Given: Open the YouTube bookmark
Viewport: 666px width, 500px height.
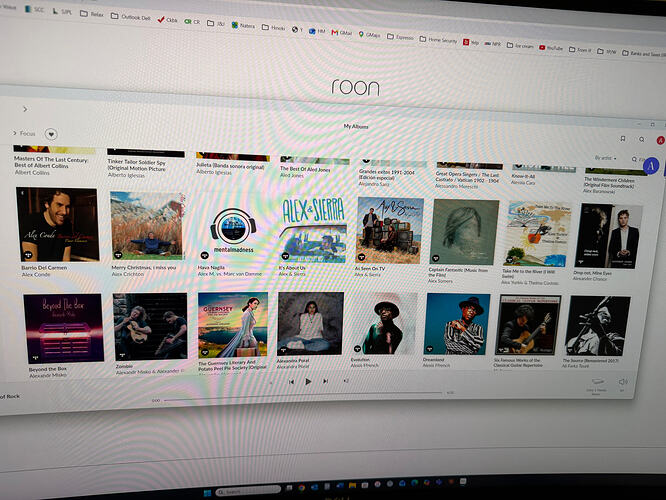Looking at the screenshot, I should [x=551, y=48].
